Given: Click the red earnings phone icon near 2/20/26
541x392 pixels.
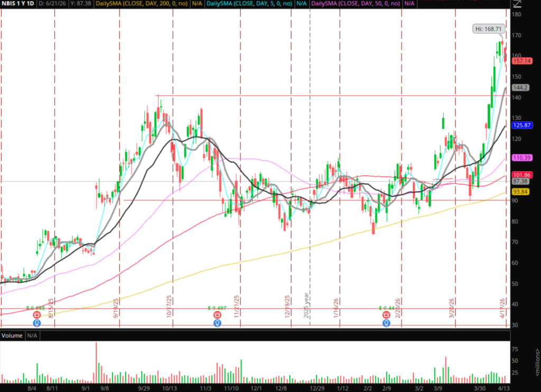Looking at the screenshot, I should pyautogui.click(x=386, y=314).
